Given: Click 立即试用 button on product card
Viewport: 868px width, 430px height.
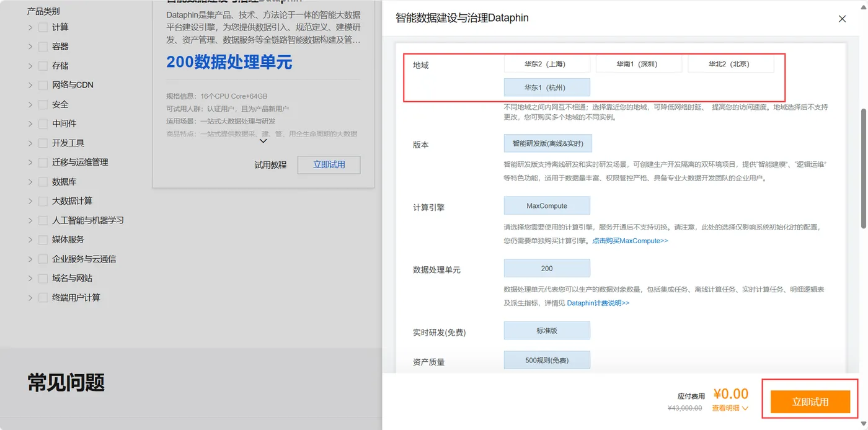Looking at the screenshot, I should [329, 165].
